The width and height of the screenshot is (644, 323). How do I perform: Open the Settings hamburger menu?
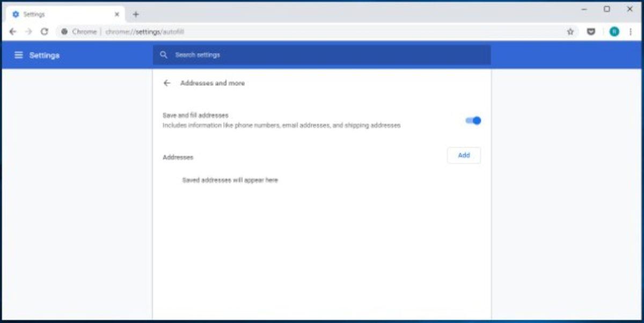point(19,54)
